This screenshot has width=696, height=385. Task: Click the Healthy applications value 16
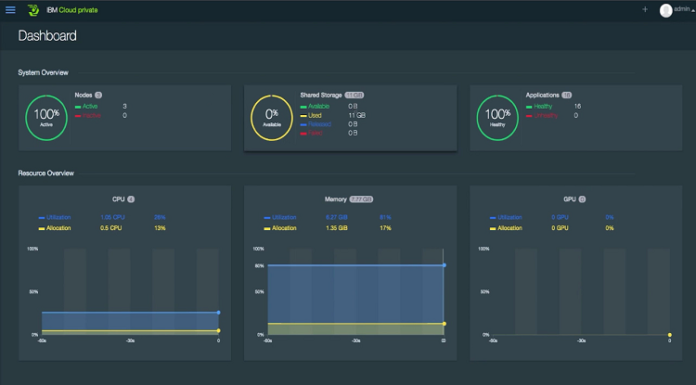pos(577,107)
